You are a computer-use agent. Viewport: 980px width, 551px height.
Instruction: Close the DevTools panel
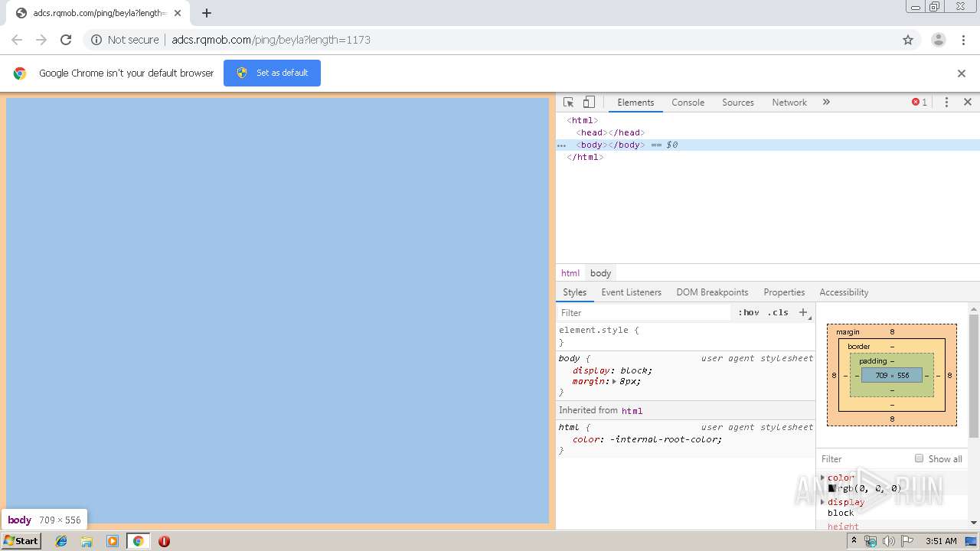967,102
